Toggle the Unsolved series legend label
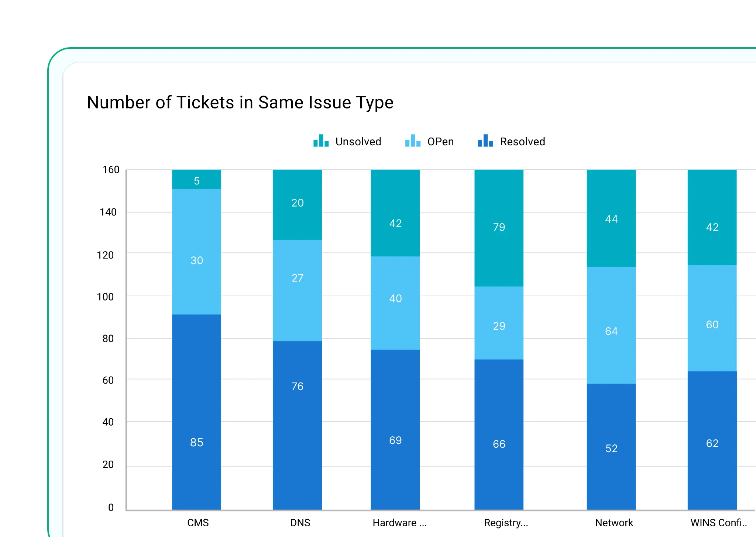The image size is (756, 537). 358,142
